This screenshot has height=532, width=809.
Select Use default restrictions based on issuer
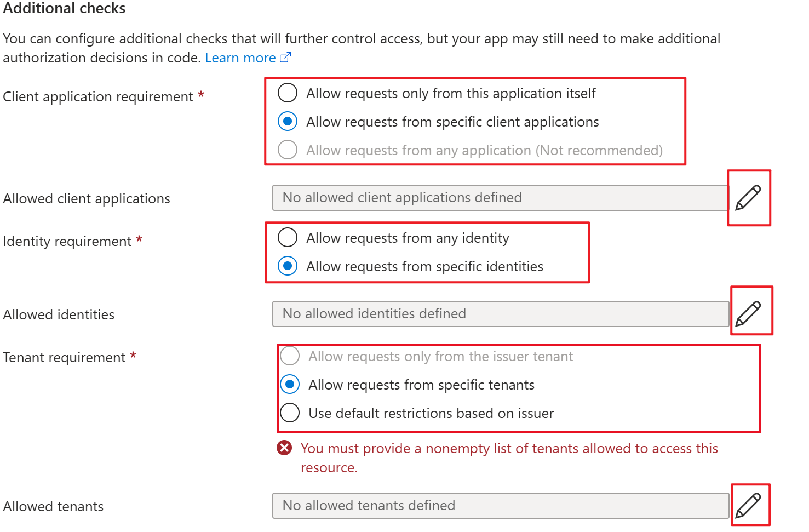pyautogui.click(x=290, y=413)
